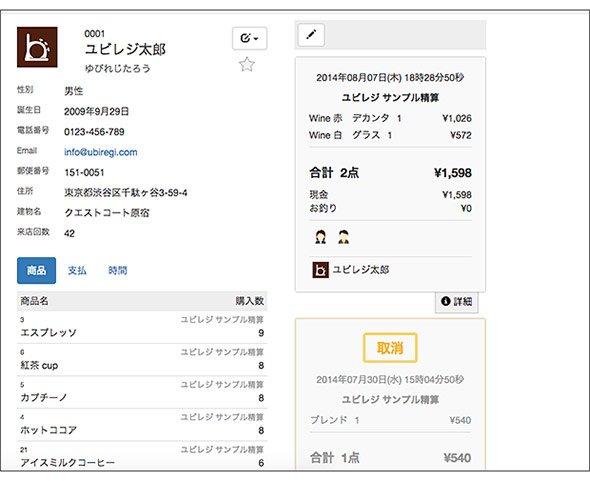
Task: Click the gender value 男性
Action: click(x=74, y=91)
